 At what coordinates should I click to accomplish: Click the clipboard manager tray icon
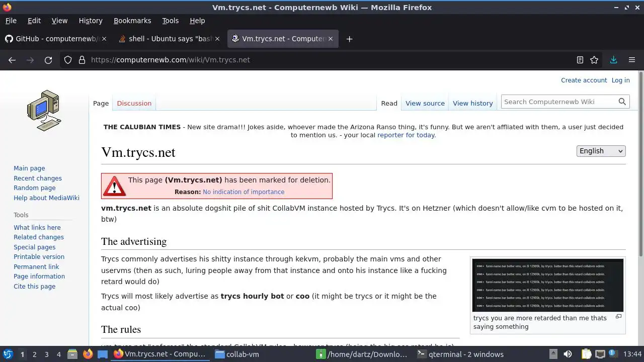(586, 354)
